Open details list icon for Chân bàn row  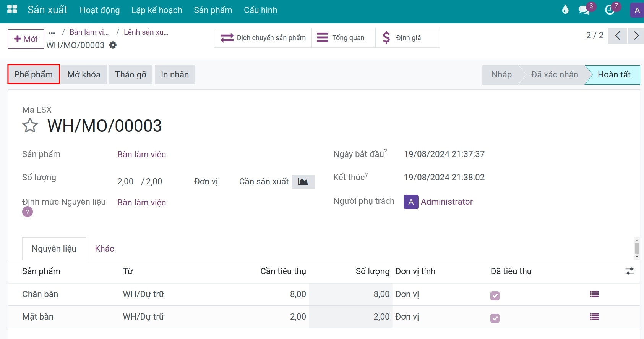[594, 294]
